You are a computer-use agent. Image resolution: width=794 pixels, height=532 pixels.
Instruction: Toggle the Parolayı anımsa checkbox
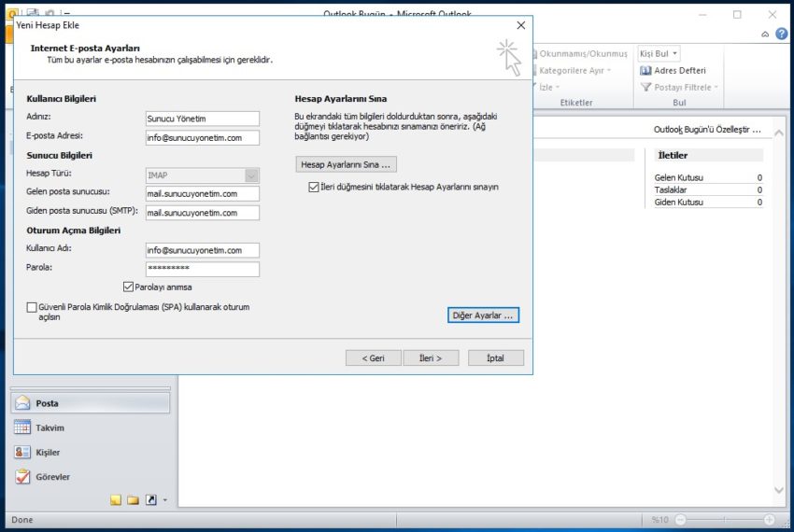tap(129, 287)
